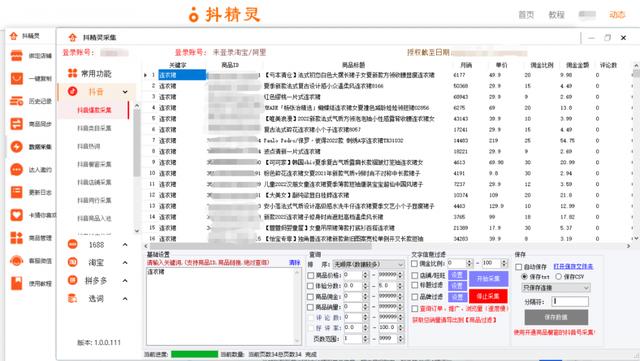The height and width of the screenshot is (361, 640).
Task: Open 达人邀约 chat bubble icon
Action: (x=16, y=169)
